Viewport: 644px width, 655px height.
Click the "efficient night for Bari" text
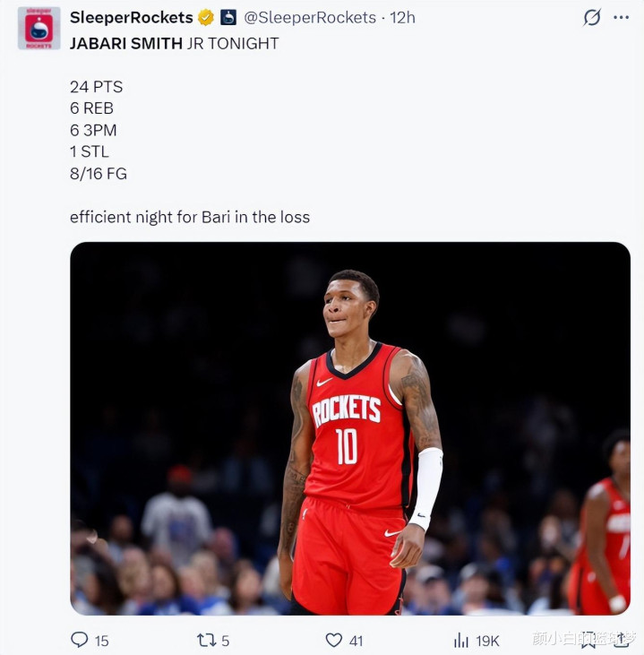coord(189,217)
